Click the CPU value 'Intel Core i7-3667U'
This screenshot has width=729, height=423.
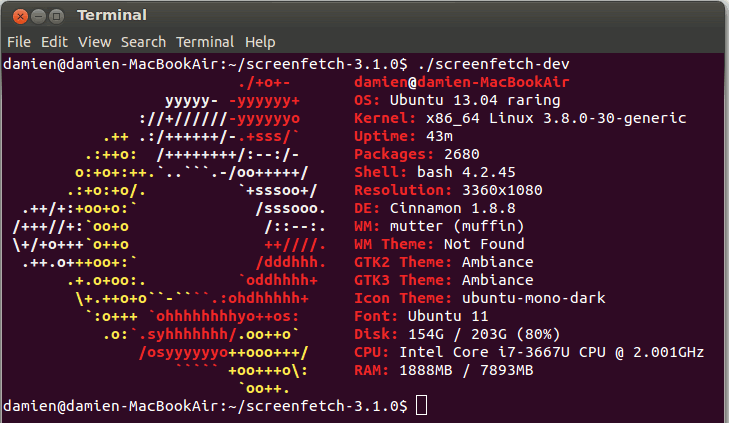click(484, 352)
